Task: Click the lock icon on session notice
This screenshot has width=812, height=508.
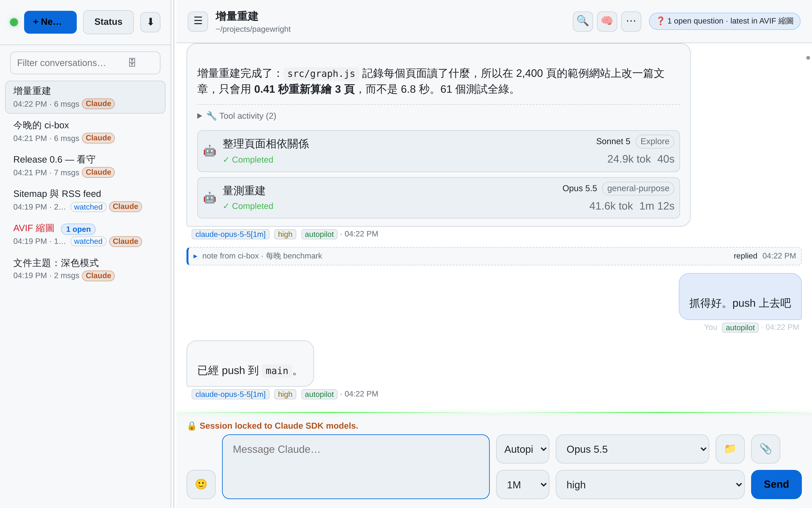Action: click(192, 426)
